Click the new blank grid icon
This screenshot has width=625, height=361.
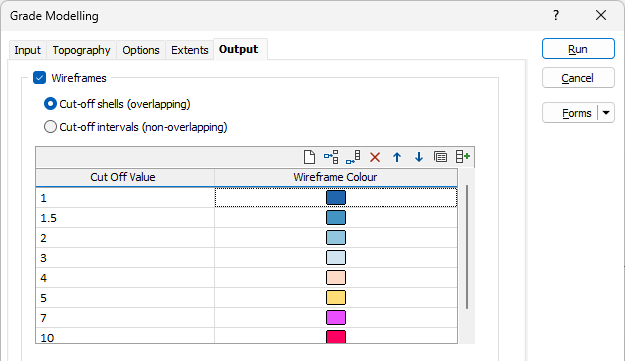(309, 157)
